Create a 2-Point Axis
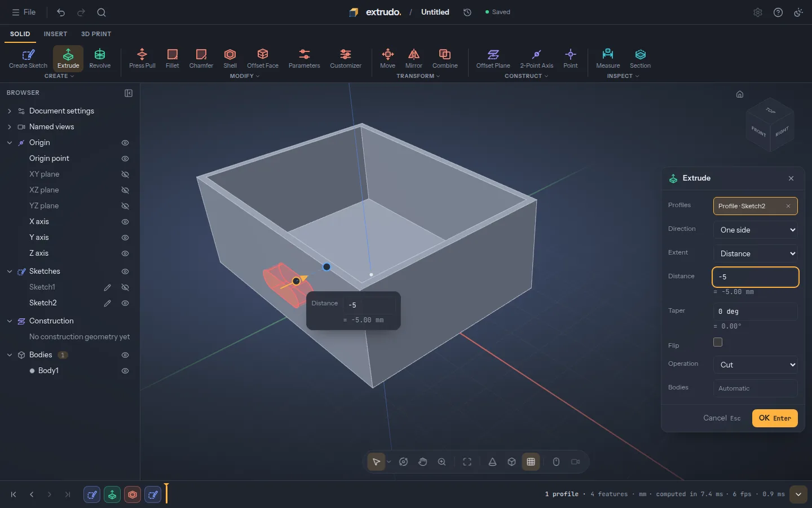 tap(537, 59)
